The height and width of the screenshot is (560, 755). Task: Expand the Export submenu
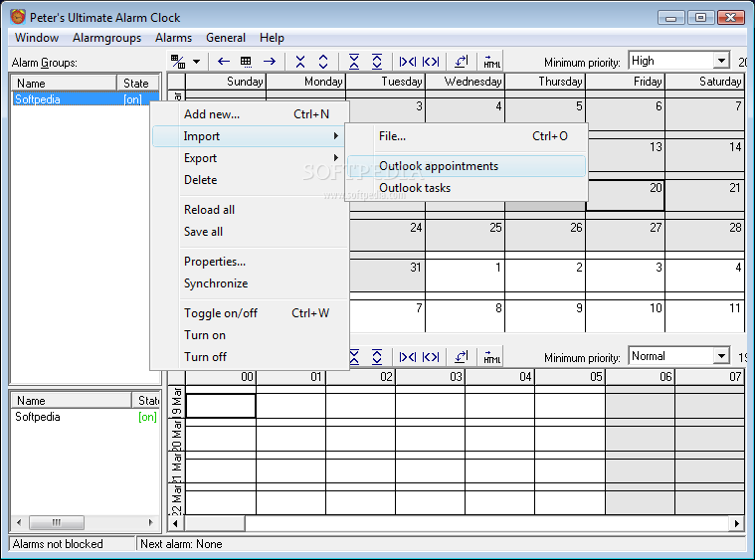click(251, 158)
